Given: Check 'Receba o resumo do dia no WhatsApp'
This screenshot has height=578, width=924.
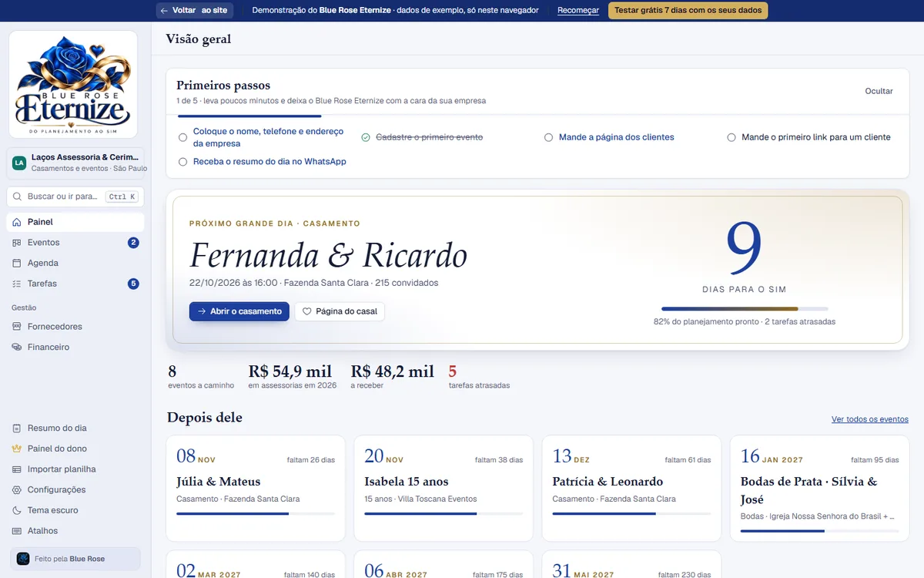Looking at the screenshot, I should [182, 162].
